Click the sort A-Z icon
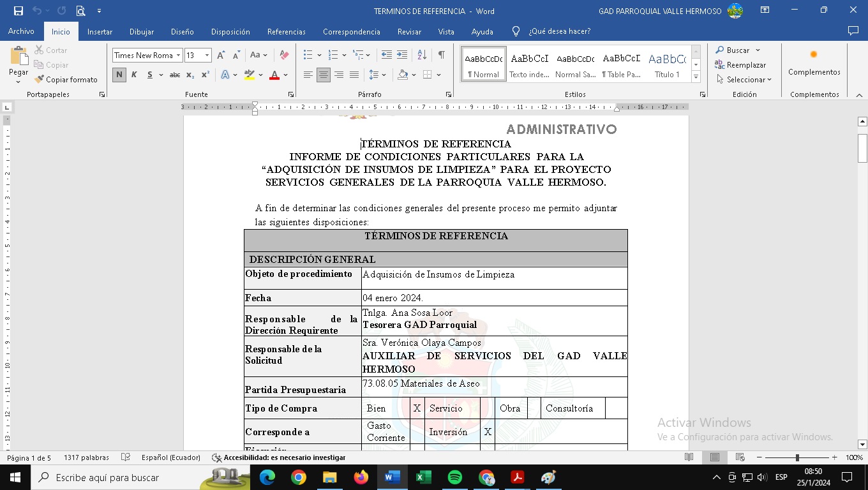Screen dimensions: 868x490 422,55
